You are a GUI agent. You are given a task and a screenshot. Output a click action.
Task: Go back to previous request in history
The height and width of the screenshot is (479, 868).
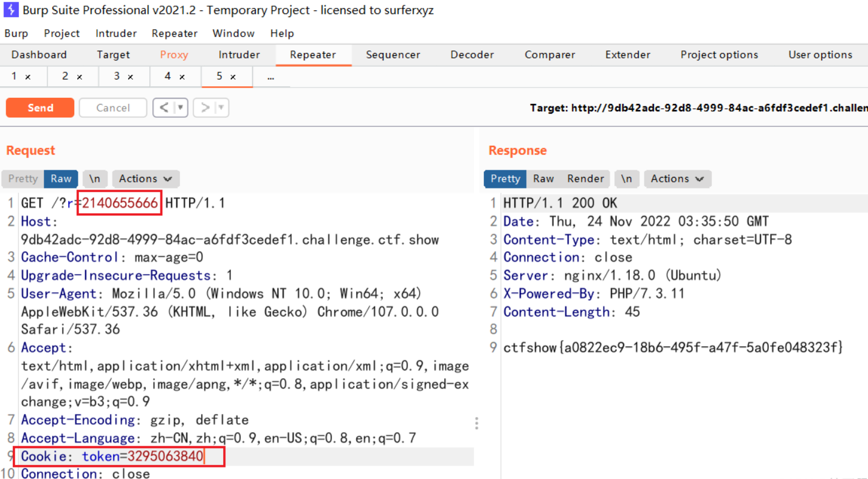[x=163, y=108]
